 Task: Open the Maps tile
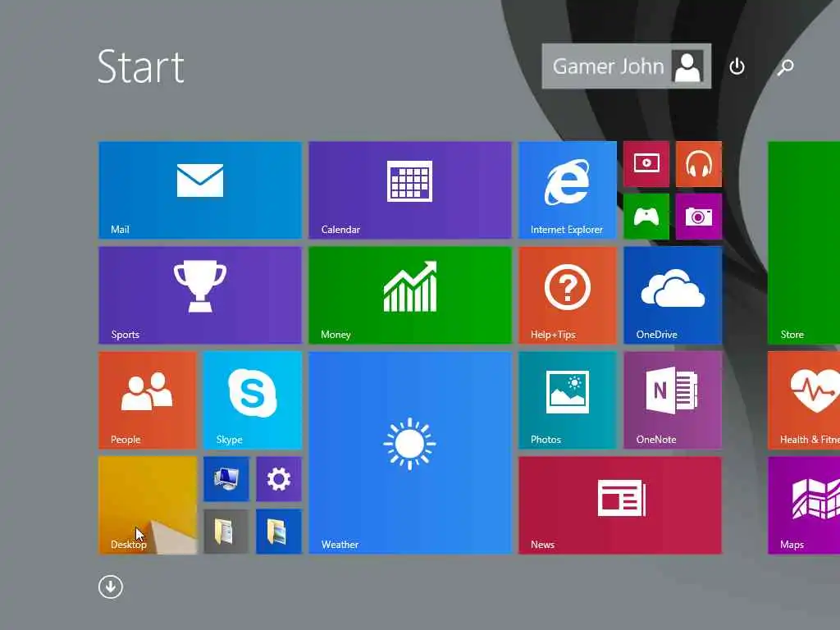click(804, 504)
